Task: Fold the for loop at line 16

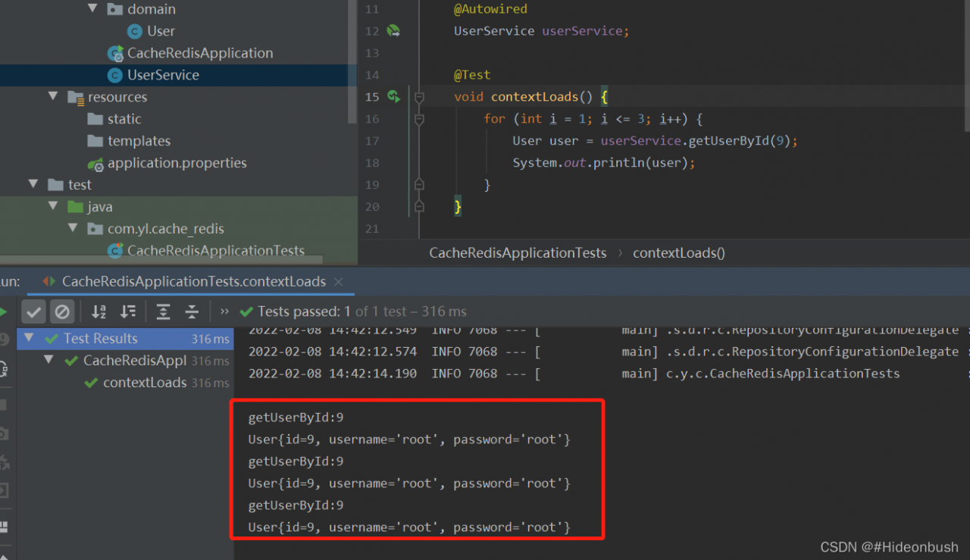Action: click(419, 119)
